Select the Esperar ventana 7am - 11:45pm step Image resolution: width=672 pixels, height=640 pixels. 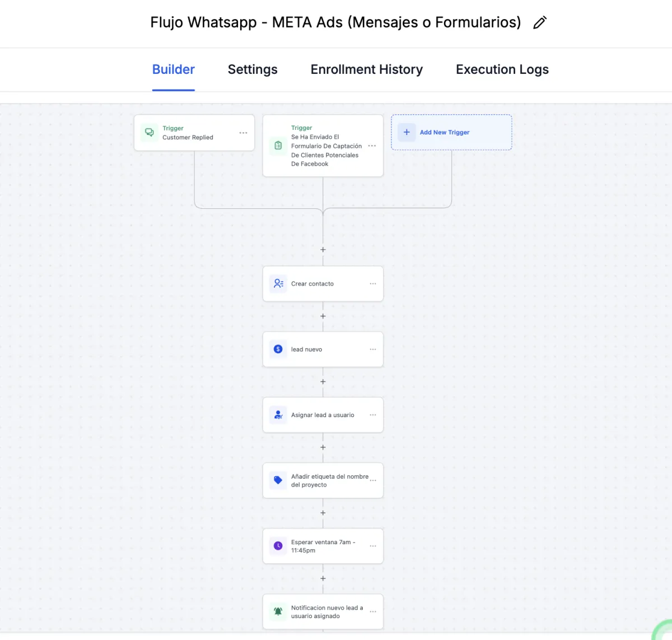click(323, 546)
